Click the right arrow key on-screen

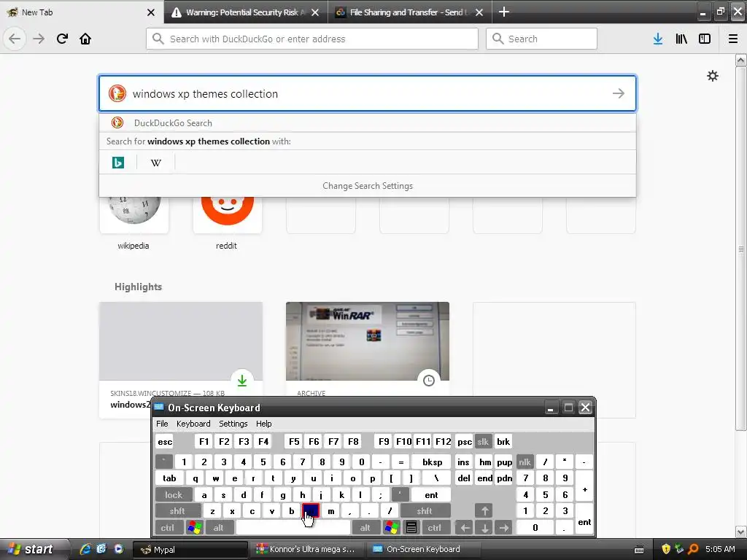pyautogui.click(x=503, y=528)
